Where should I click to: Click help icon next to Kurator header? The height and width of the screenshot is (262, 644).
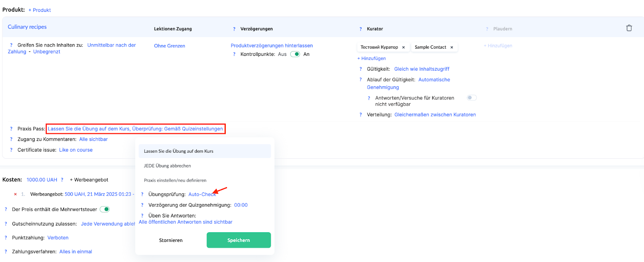(361, 29)
